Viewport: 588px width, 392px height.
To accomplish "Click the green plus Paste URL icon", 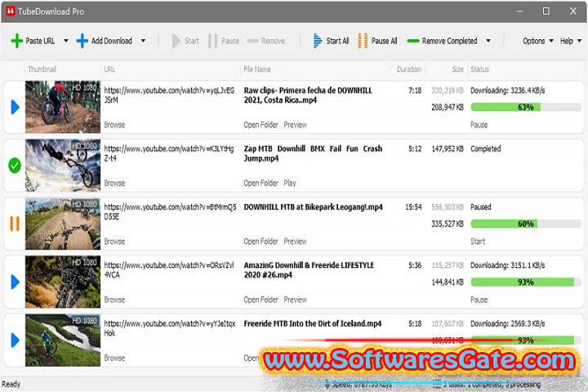I will (x=17, y=41).
